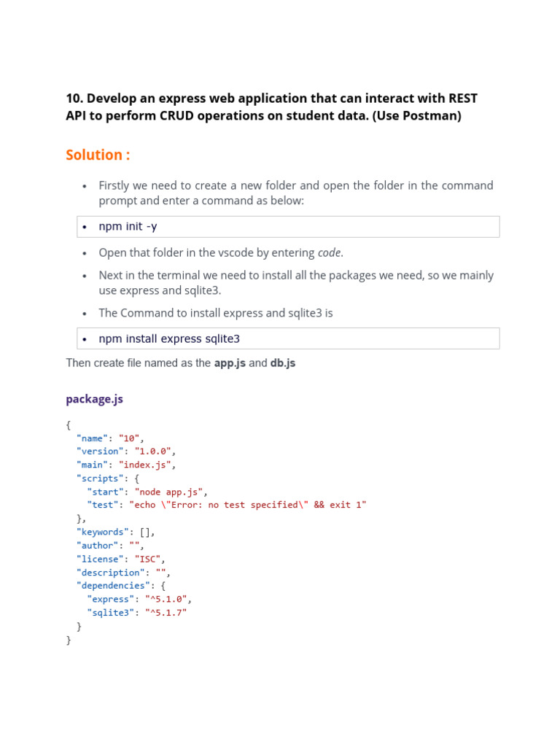This screenshot has height=747, width=560.
Task: Click the "test" script echo line
Action: coord(226,505)
